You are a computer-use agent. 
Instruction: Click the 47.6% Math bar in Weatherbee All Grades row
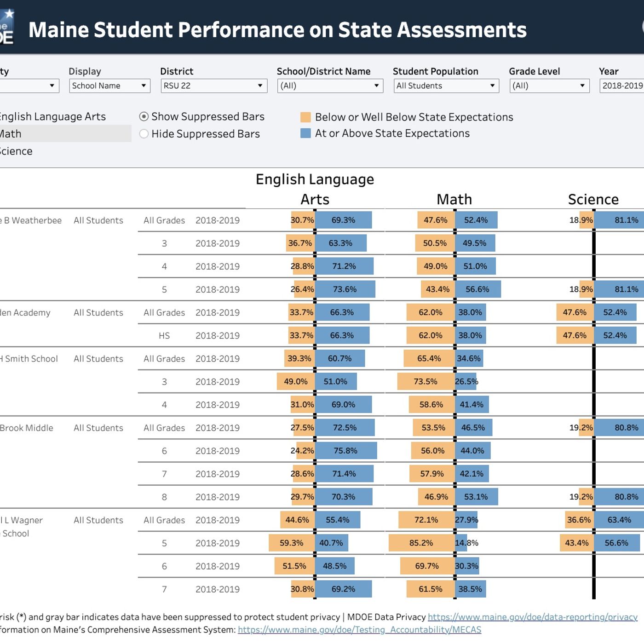pos(436,220)
